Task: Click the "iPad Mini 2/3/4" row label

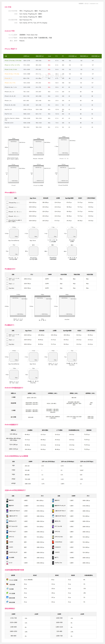Action: tap(9, 123)
